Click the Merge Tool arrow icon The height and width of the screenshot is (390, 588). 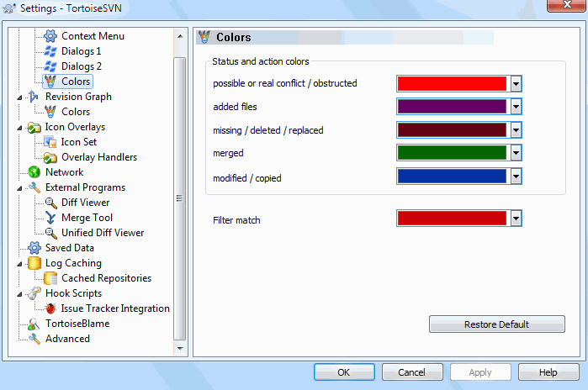pos(50,218)
